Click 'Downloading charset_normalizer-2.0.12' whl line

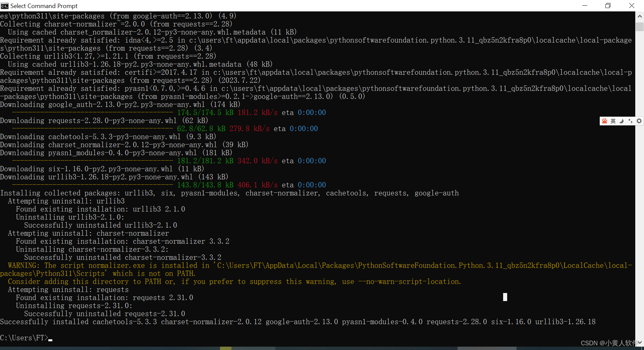pyautogui.click(x=124, y=145)
